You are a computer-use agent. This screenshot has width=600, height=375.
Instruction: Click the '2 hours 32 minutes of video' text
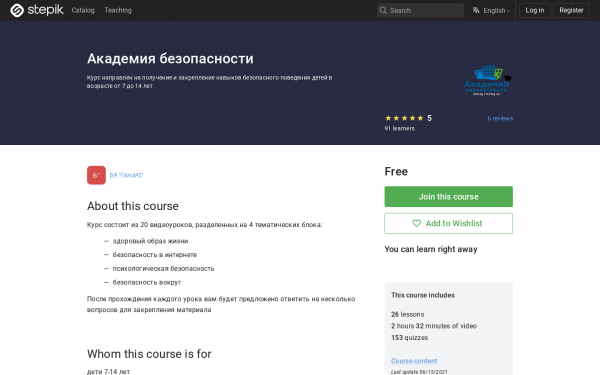point(434,326)
